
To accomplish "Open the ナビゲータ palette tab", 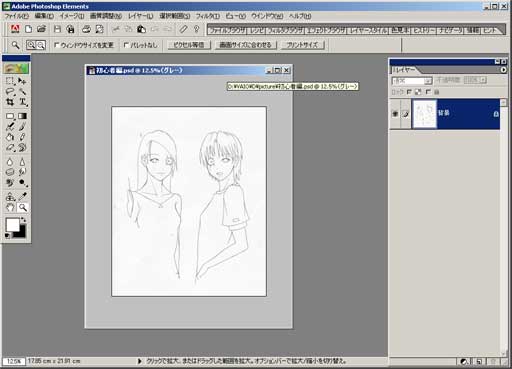I will click(x=450, y=30).
